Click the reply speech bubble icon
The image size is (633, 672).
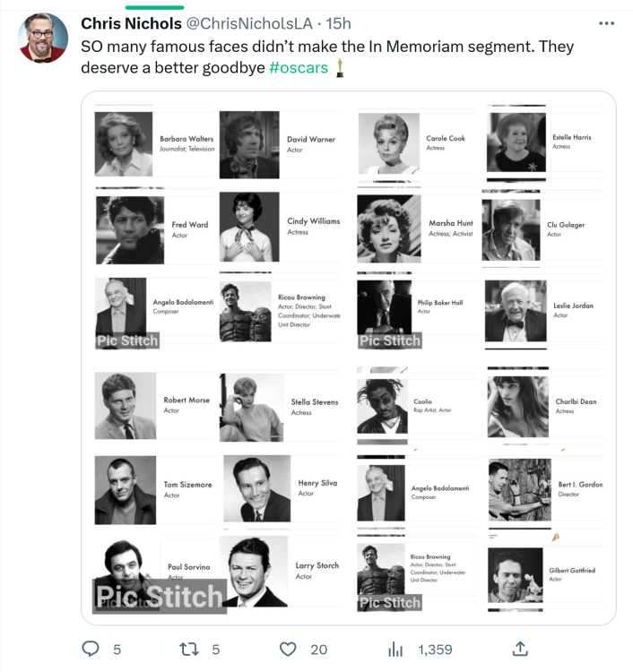(91, 649)
